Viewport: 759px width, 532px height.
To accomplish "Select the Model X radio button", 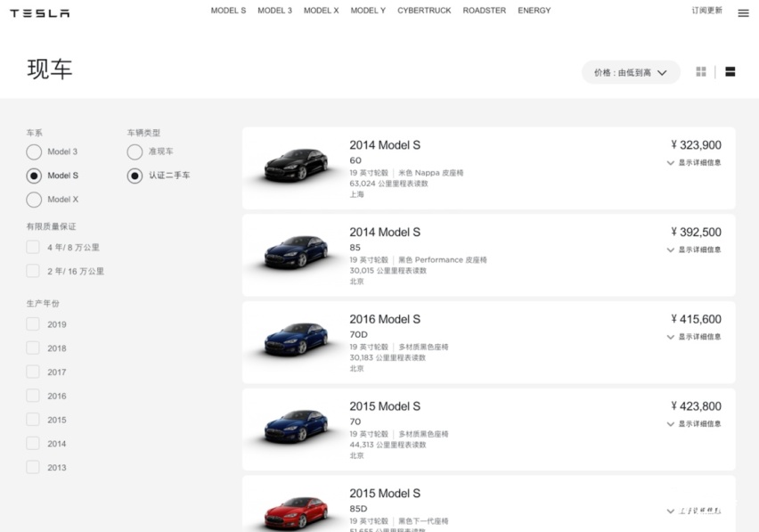I will (x=34, y=200).
